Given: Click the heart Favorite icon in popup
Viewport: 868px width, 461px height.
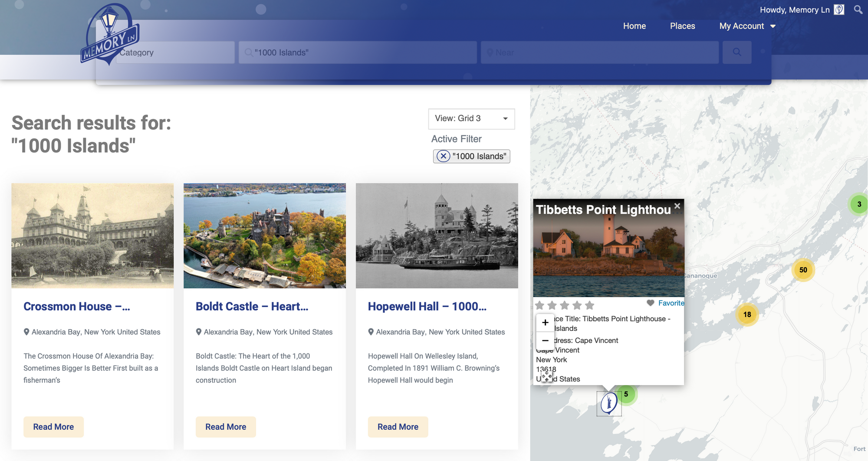Looking at the screenshot, I should coord(650,303).
